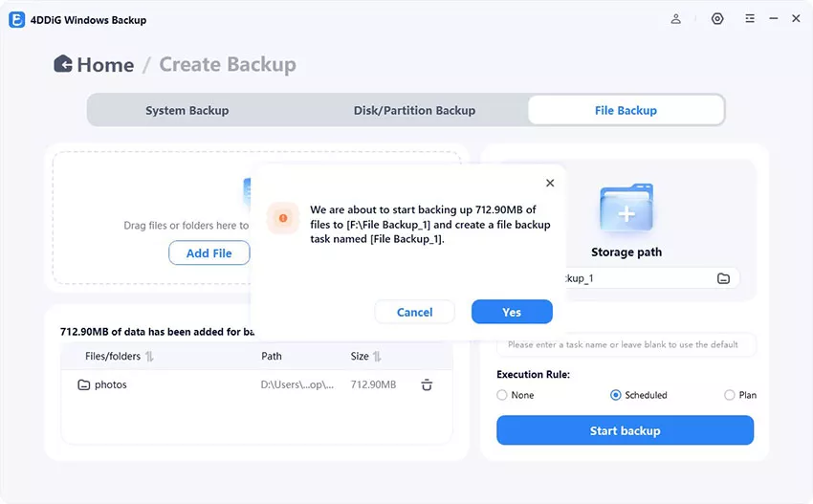
Task: Click the Add File button
Action: 209,253
